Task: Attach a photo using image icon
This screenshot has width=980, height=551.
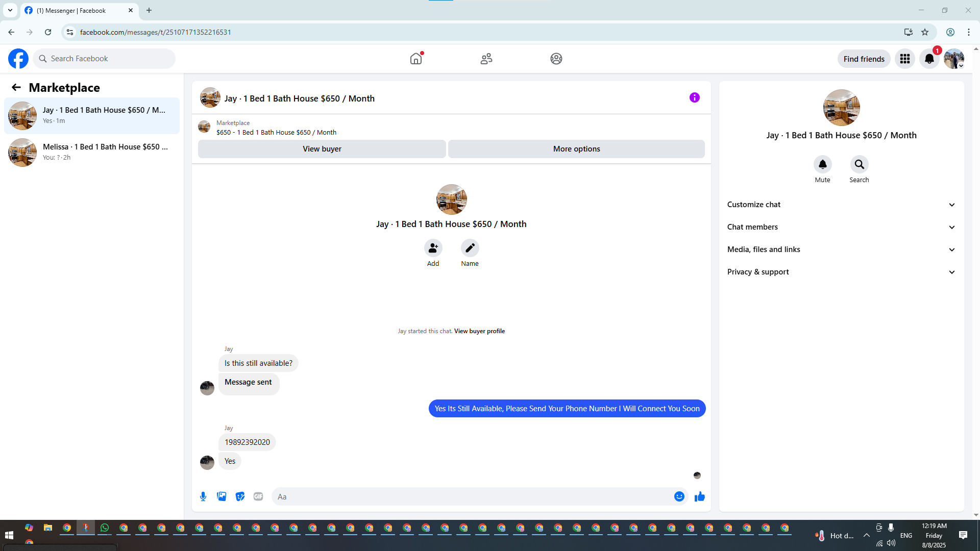Action: [x=222, y=496]
